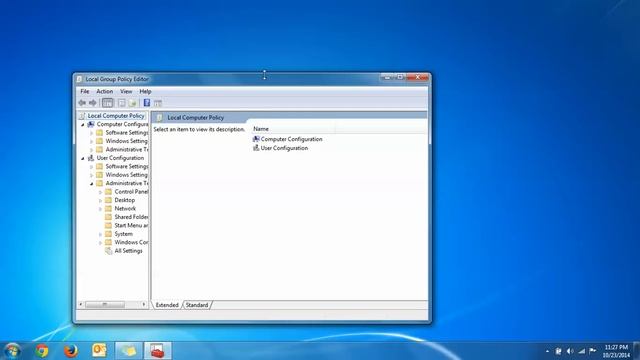The width and height of the screenshot is (640, 360).
Task: Select User Configuration in the console tree
Action: pos(120,158)
